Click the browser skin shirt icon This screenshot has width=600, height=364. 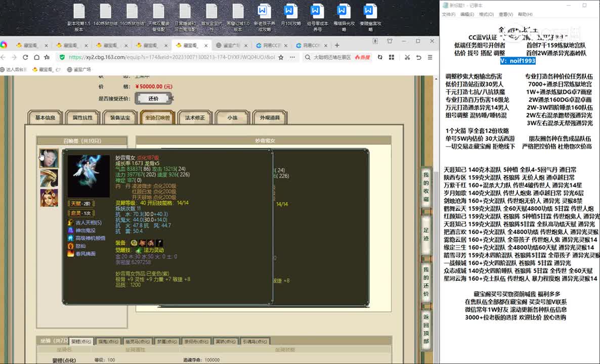(x=390, y=41)
